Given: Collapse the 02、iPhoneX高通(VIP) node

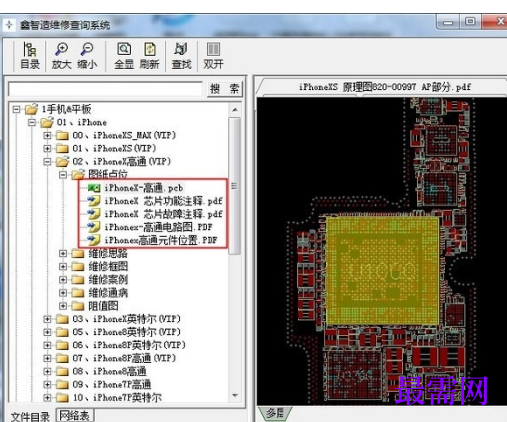Looking at the screenshot, I should coord(47,162).
